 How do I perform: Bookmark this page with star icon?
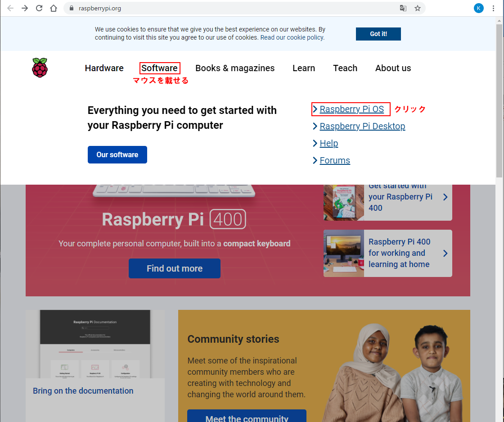coord(418,9)
